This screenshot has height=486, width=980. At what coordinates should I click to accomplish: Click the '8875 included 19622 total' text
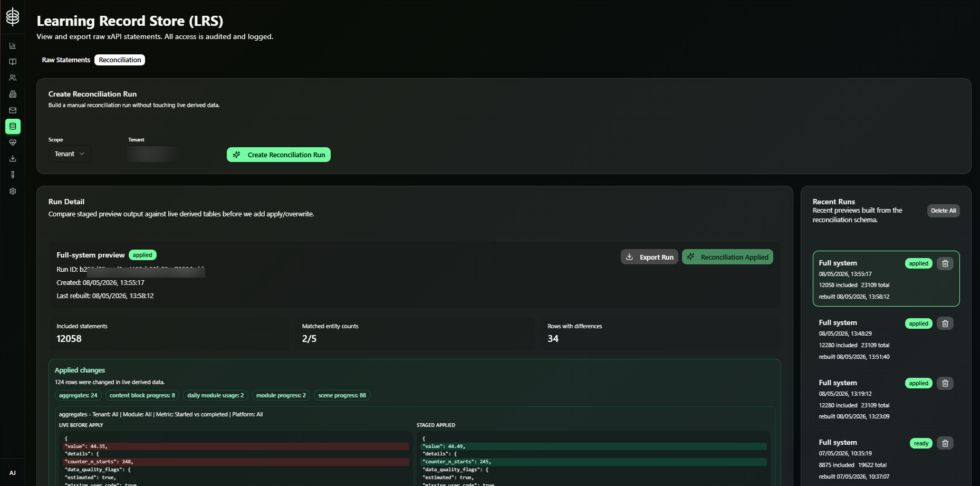(852, 465)
